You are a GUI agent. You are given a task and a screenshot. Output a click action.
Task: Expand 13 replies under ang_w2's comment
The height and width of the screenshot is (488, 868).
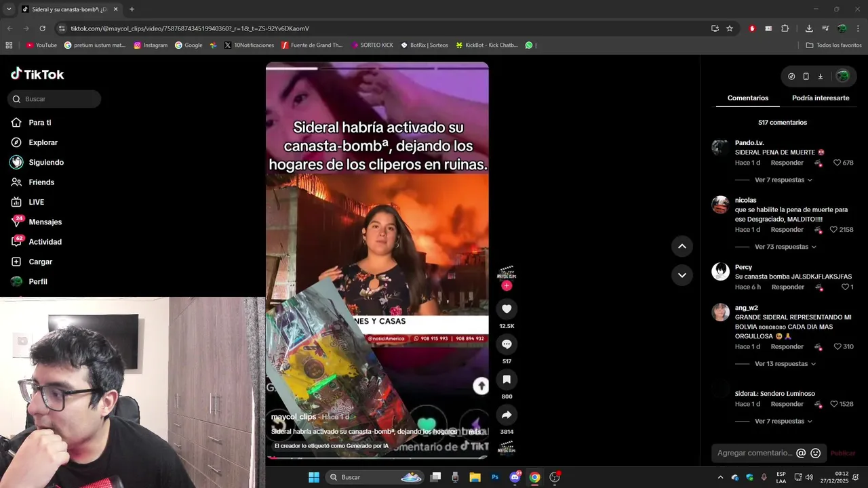tap(785, 364)
